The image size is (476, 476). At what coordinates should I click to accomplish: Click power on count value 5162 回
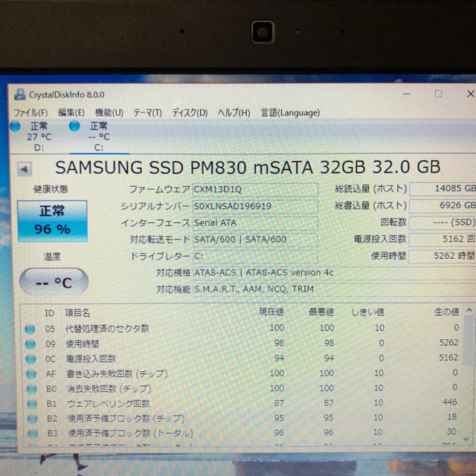[x=443, y=239]
